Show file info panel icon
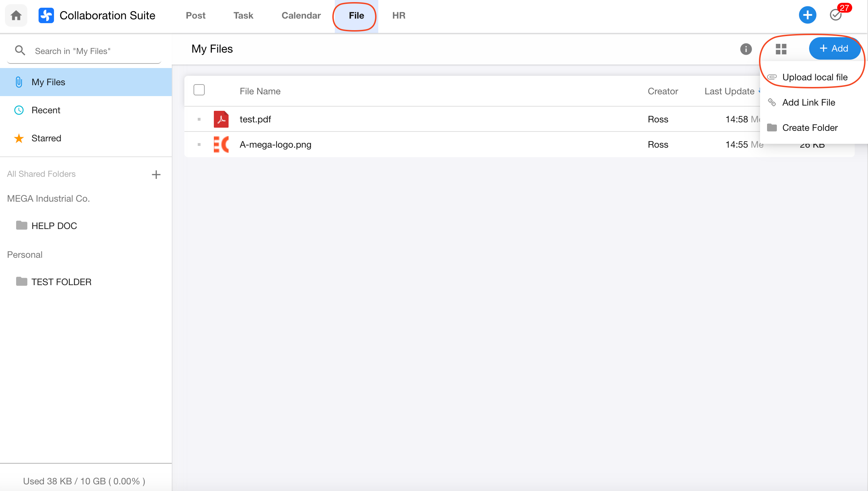 (746, 49)
